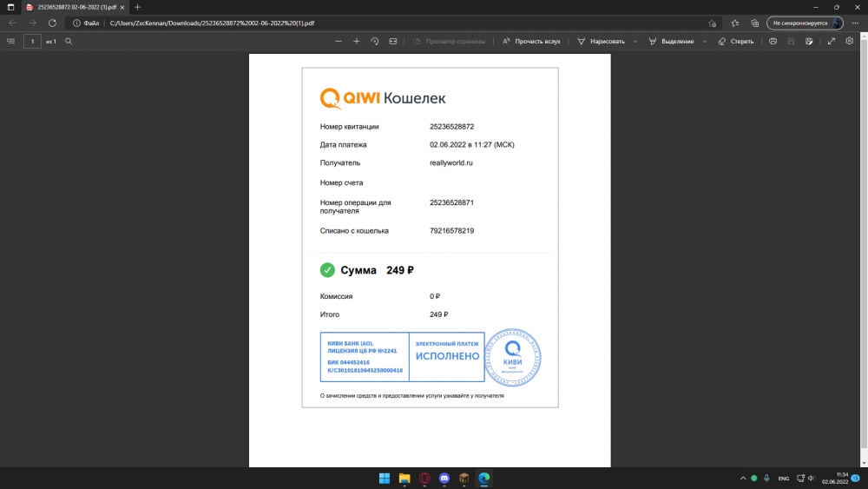Click the Save As icon in PDF toolbar
The width and height of the screenshot is (868, 489).
pos(809,41)
